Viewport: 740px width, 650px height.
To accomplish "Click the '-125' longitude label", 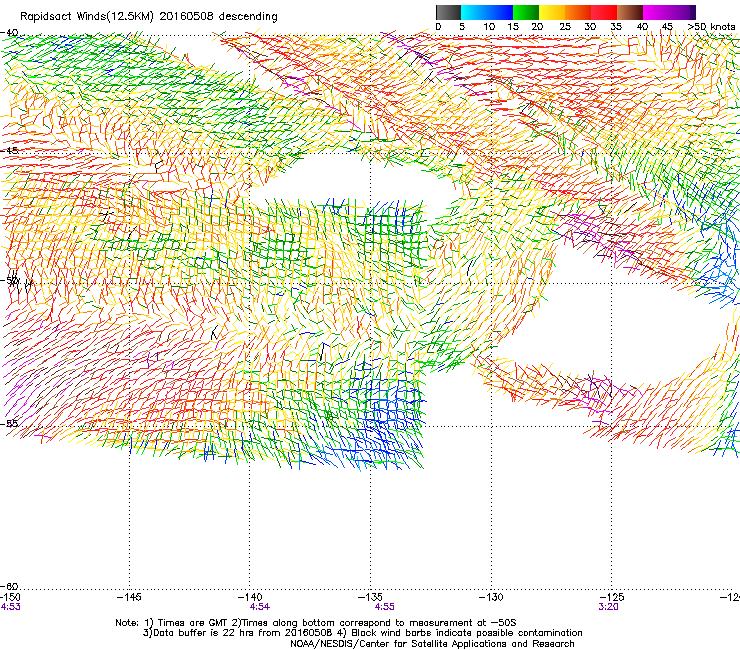I will 612,597.
